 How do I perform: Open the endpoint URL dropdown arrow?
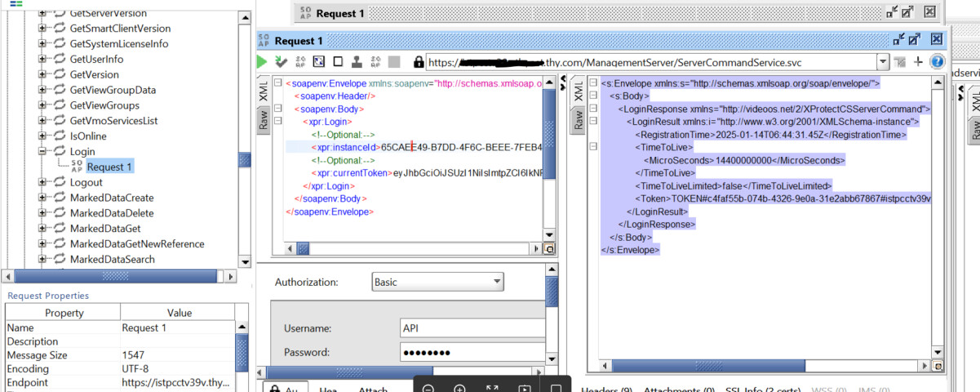point(882,62)
